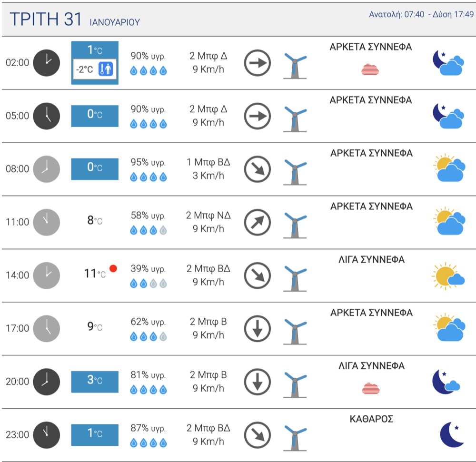Image resolution: width=476 pixels, height=462 pixels.
Task: Click the red fog cloud icon at 02:00
Action: (x=370, y=69)
